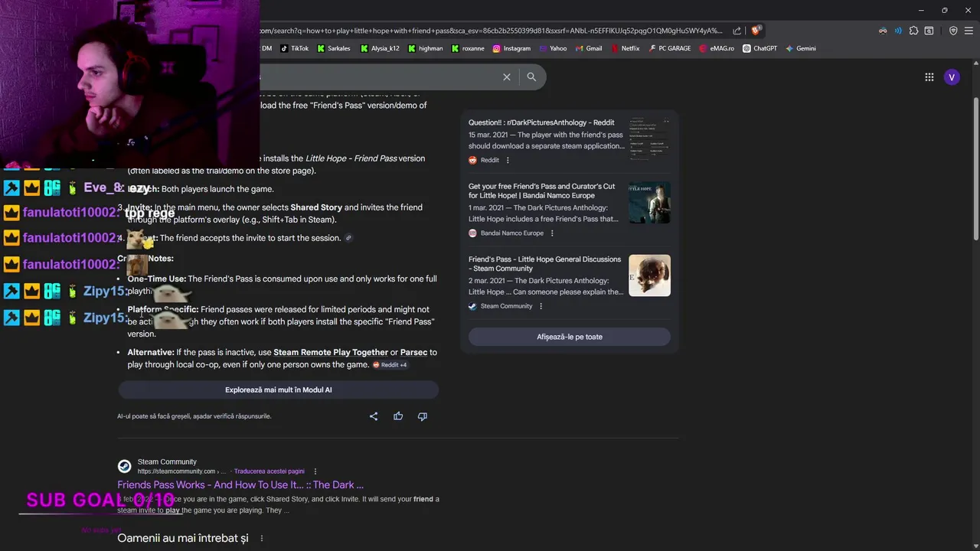This screenshot has height=551, width=980.
Task: Click the 'One-Time Use:' bullet heading
Action: 157,279
